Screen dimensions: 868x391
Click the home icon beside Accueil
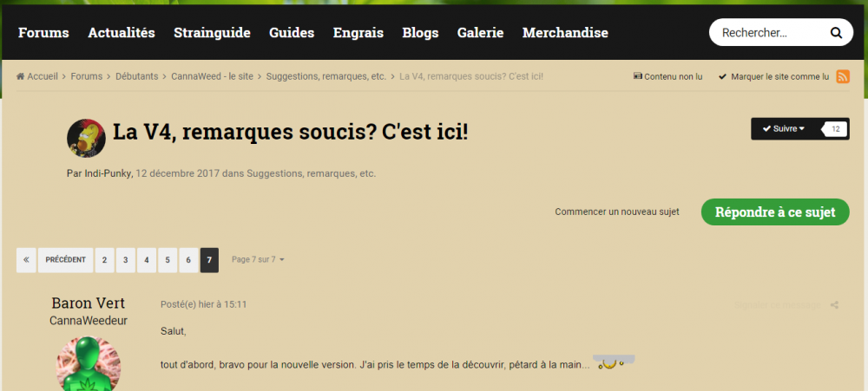pyautogui.click(x=21, y=76)
